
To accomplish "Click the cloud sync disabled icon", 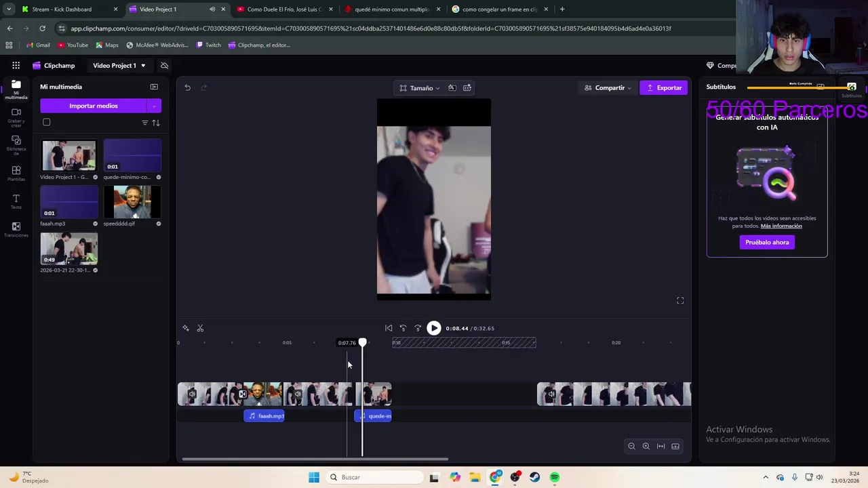I will (x=164, y=66).
